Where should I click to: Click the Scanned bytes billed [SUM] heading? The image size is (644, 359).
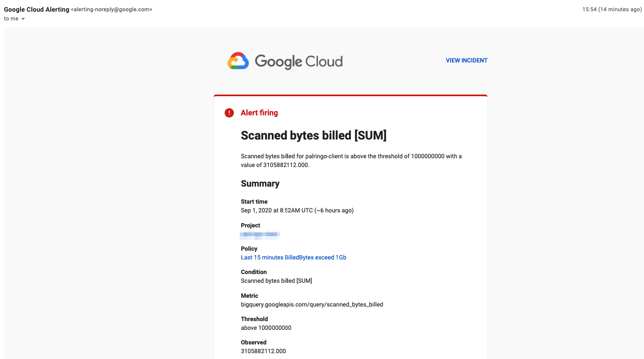(x=313, y=135)
